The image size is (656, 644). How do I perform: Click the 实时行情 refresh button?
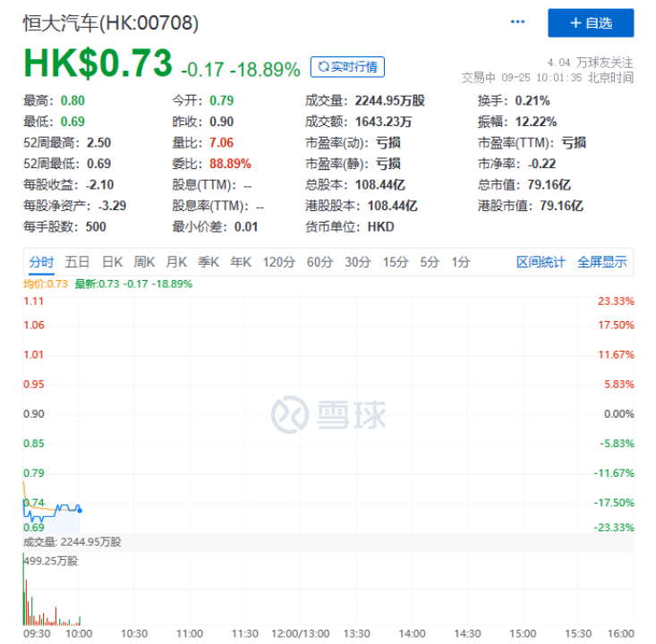click(x=347, y=67)
